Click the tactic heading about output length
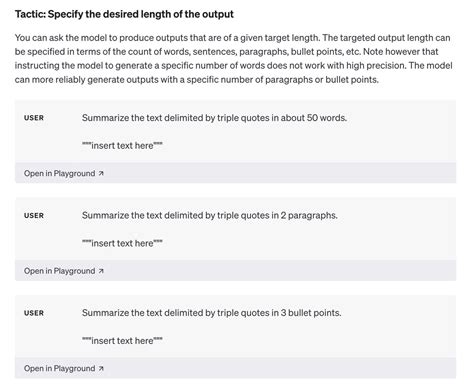 tap(124, 14)
